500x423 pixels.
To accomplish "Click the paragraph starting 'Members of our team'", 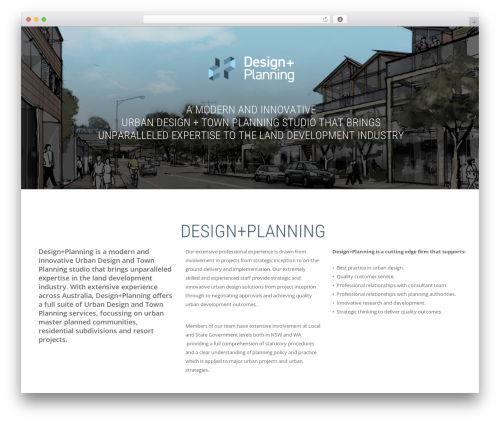I will pyautogui.click(x=253, y=348).
